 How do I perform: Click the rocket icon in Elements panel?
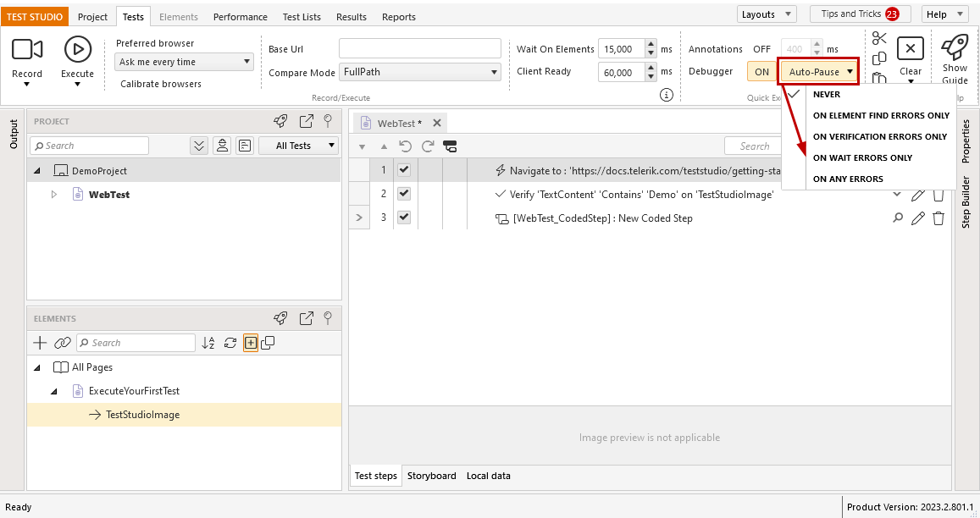[x=280, y=318]
